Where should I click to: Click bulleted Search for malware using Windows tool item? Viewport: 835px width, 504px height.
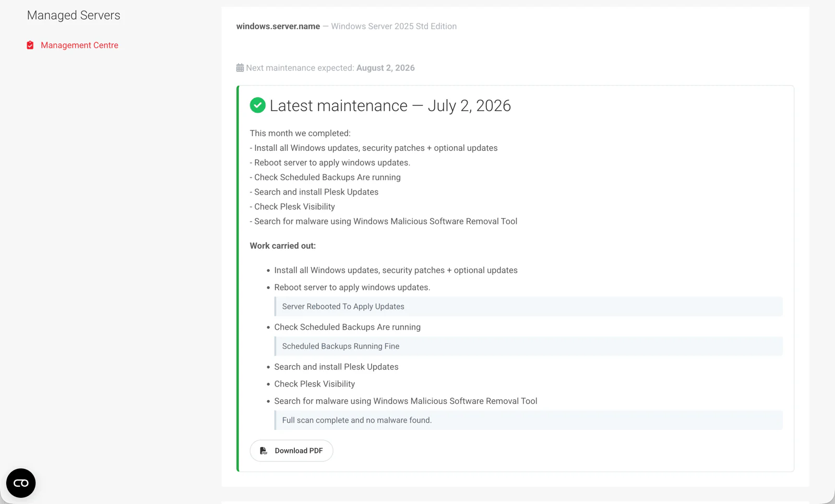point(406,401)
